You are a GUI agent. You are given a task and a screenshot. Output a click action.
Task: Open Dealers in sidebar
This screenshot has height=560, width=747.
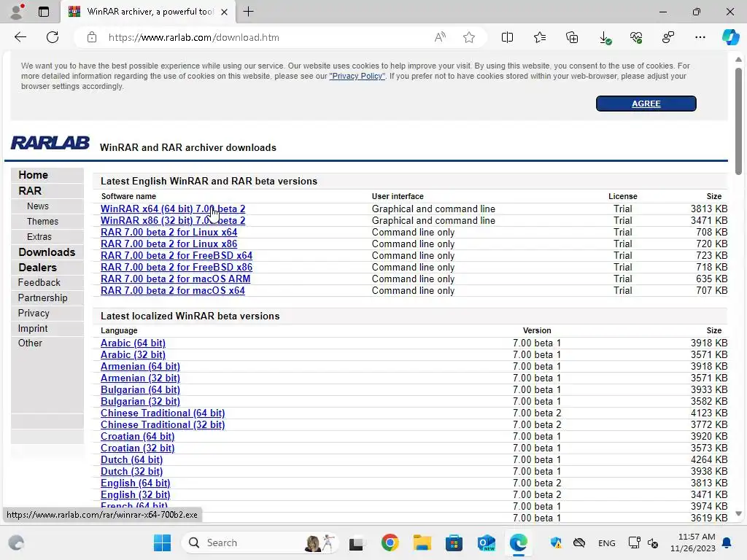(37, 267)
